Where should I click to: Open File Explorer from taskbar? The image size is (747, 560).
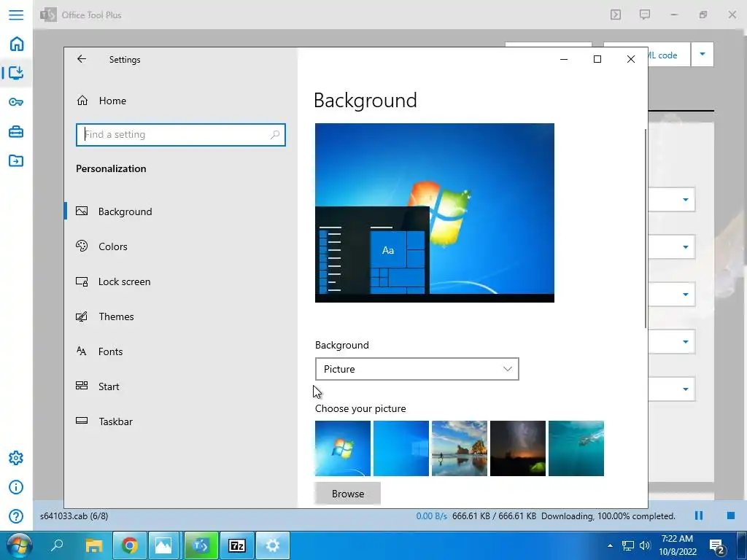pos(94,545)
